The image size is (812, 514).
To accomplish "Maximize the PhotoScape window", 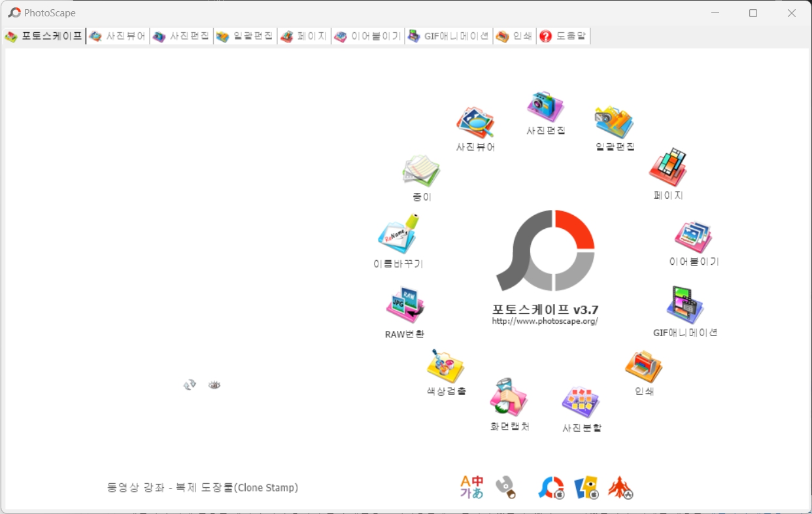I will [x=753, y=13].
